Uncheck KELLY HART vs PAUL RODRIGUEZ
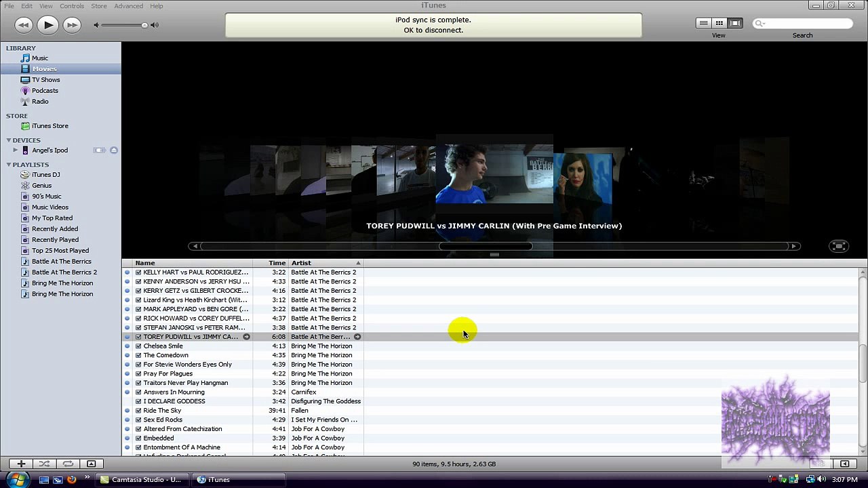Image resolution: width=868 pixels, height=488 pixels. (x=138, y=272)
